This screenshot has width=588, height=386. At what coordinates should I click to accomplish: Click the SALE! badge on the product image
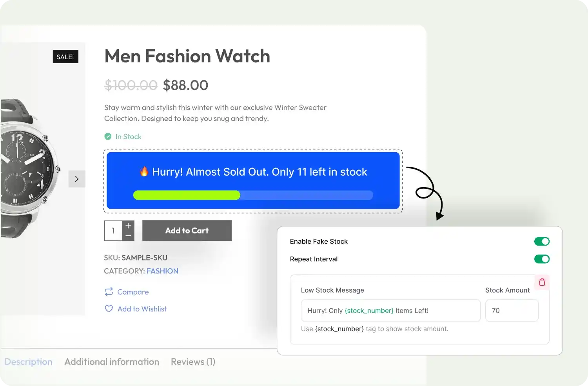65,56
